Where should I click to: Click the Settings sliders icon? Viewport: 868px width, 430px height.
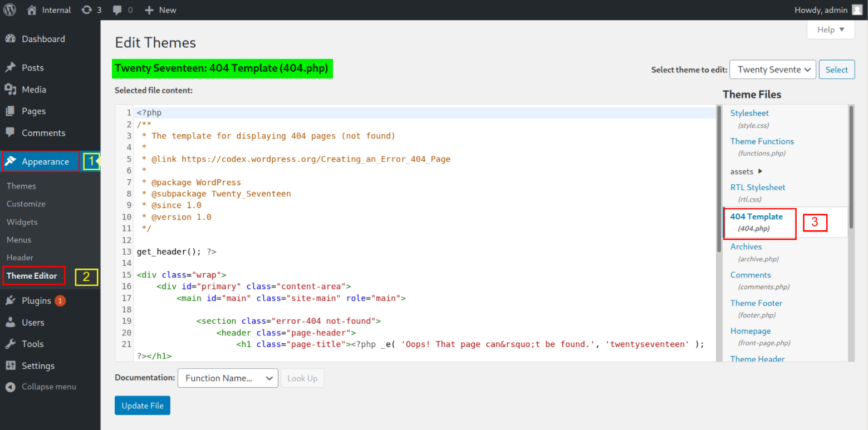coord(11,365)
